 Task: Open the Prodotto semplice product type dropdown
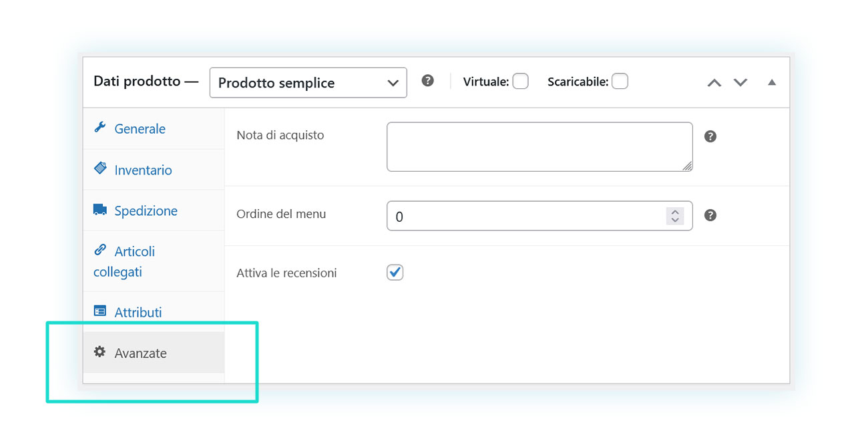point(308,83)
